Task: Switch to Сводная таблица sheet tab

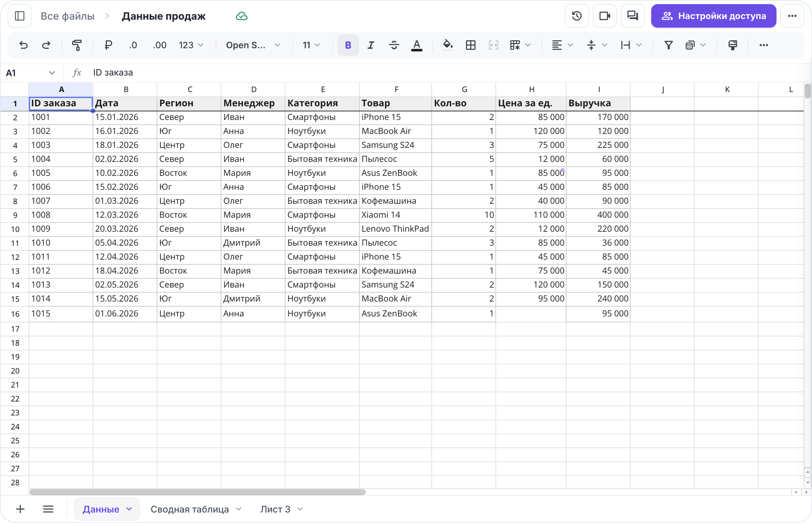Action: pos(196,509)
